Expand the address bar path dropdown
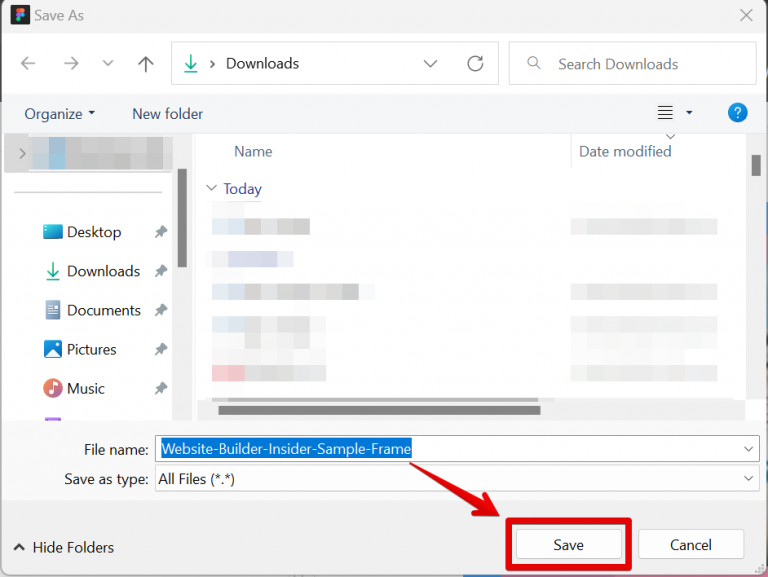Viewport: 768px width, 577px height. (x=431, y=63)
